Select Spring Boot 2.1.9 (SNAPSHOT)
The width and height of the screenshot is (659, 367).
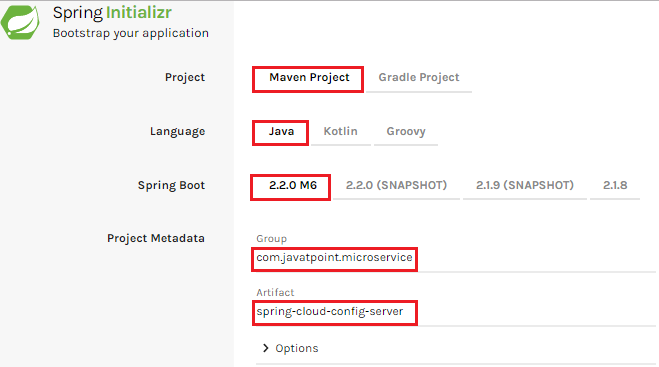click(x=525, y=185)
